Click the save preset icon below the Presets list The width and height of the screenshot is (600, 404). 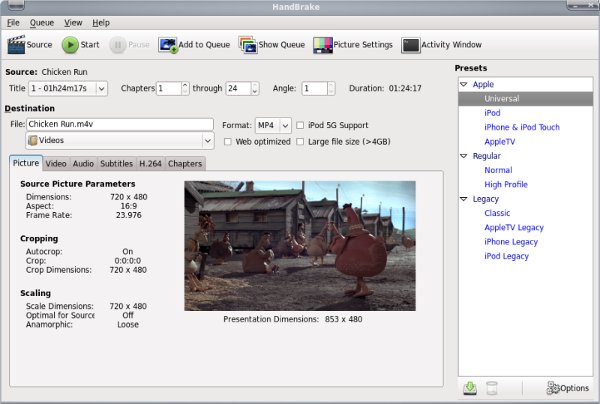[470, 387]
